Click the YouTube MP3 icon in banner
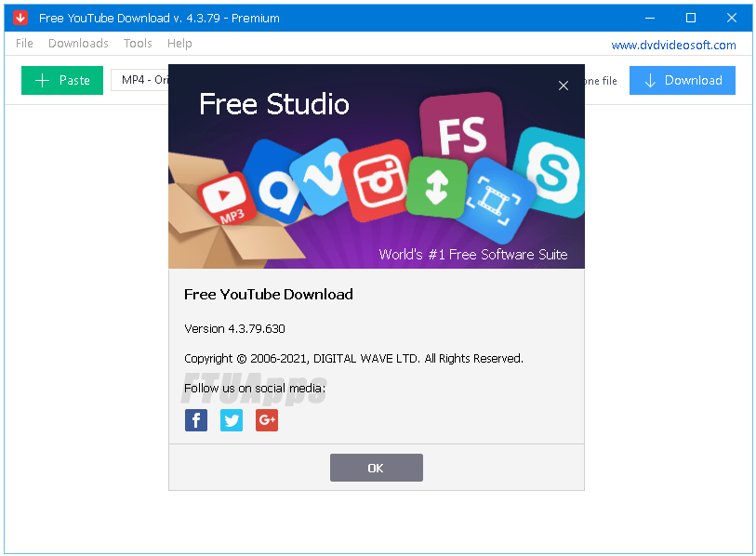756x556 pixels. pyautogui.click(x=226, y=198)
